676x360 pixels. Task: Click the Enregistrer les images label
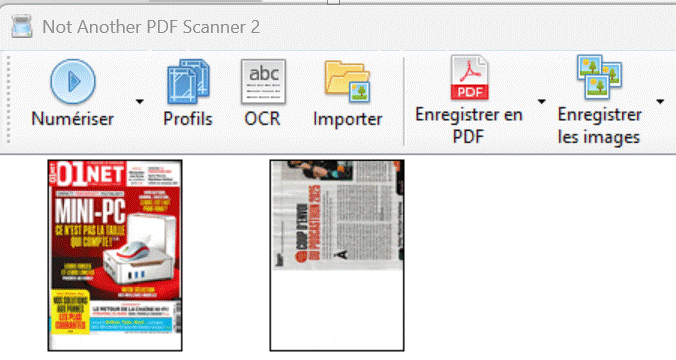pyautogui.click(x=599, y=126)
